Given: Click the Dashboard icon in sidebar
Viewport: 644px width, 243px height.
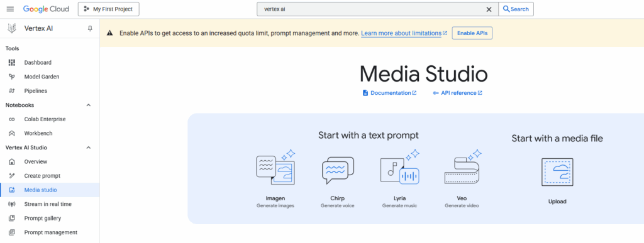Looking at the screenshot, I should (x=12, y=63).
